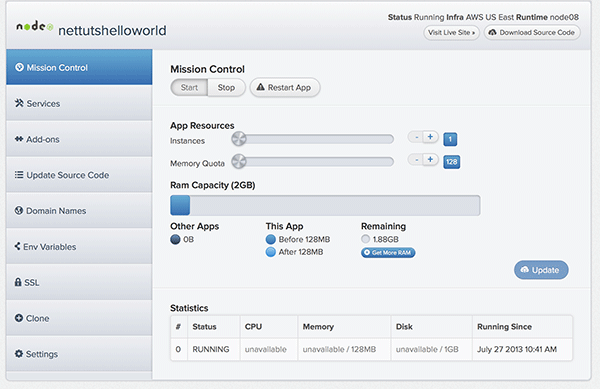Open Settings in the sidebar

coord(79,354)
